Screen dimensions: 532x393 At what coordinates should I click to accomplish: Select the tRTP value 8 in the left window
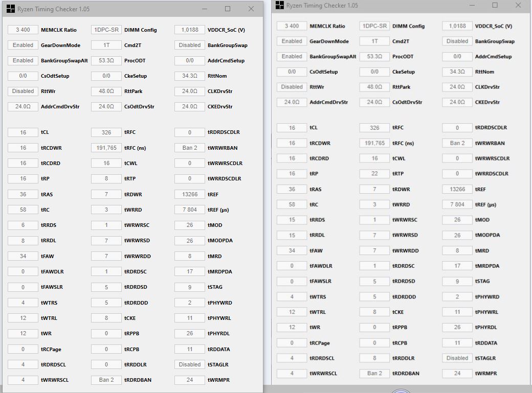[106, 178]
